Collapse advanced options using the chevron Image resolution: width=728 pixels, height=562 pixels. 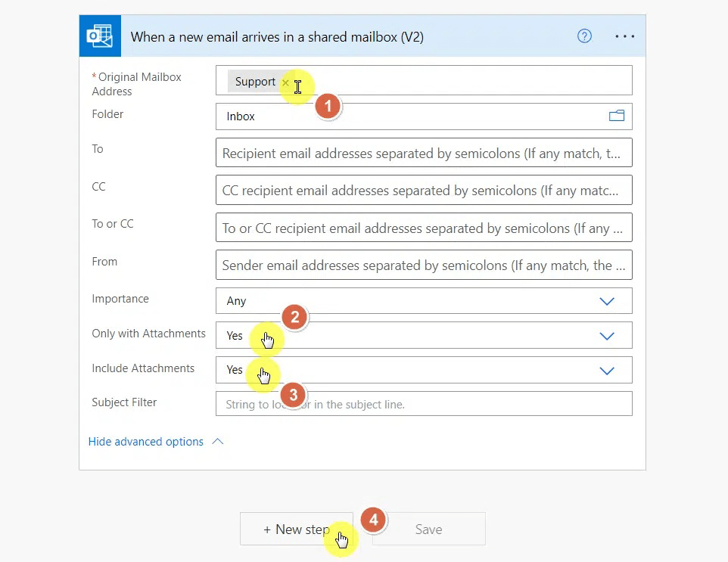click(218, 441)
